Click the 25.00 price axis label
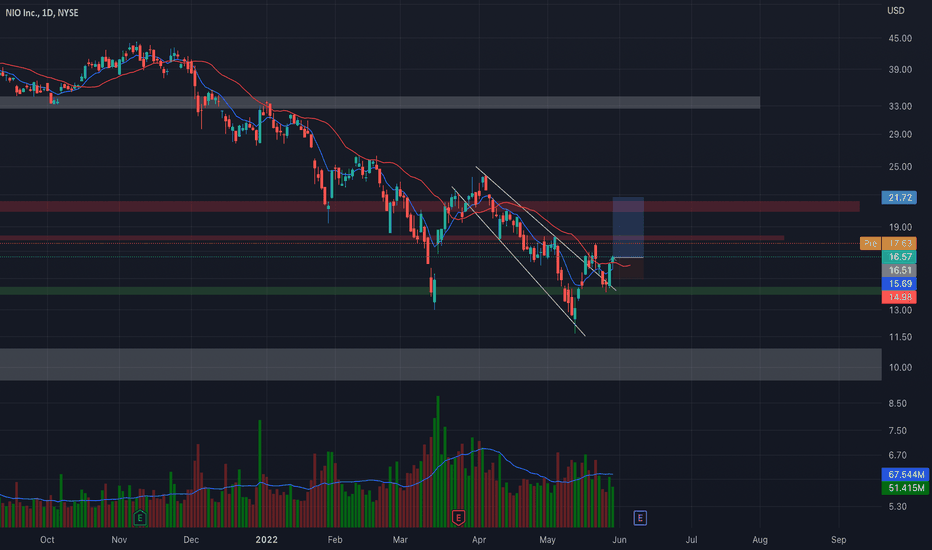 [900, 166]
